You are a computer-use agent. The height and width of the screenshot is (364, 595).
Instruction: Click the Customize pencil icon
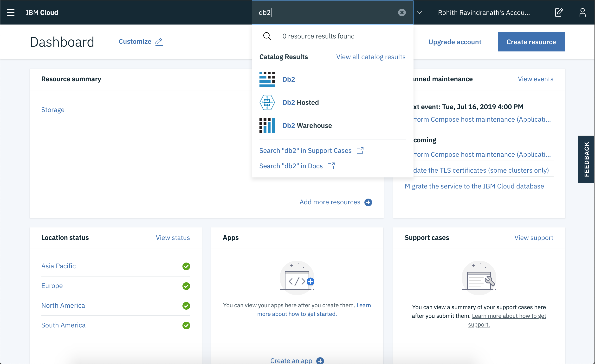tap(159, 42)
